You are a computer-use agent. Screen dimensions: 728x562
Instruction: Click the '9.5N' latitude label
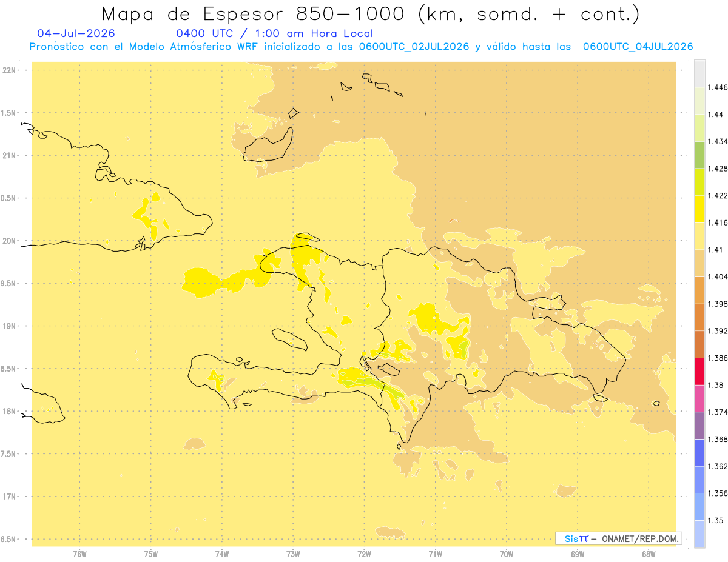pyautogui.click(x=9, y=283)
